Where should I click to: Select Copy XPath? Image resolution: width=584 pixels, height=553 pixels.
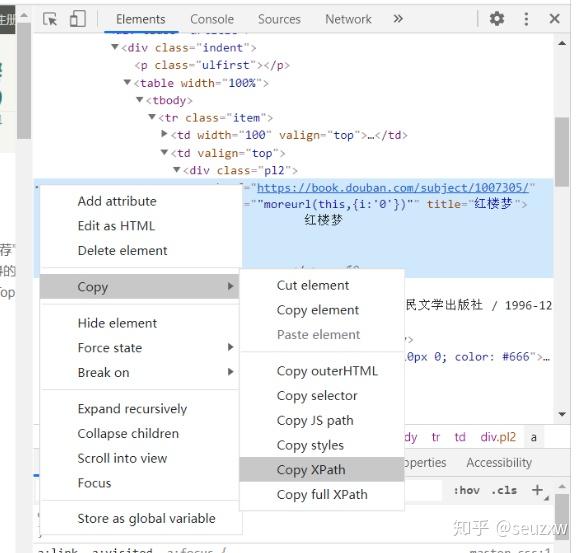click(322, 470)
